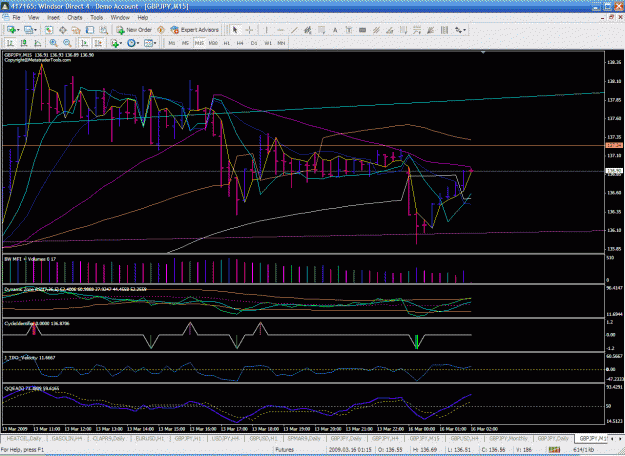
Task: Open the Templates icon
Action: coord(148,43)
